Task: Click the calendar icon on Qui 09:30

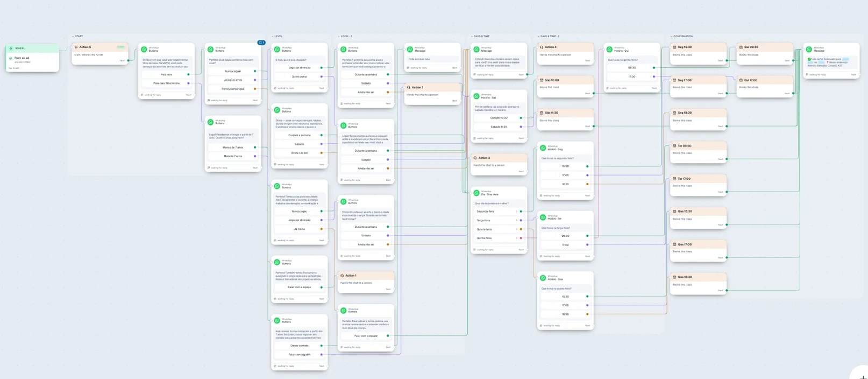Action: coord(741,47)
